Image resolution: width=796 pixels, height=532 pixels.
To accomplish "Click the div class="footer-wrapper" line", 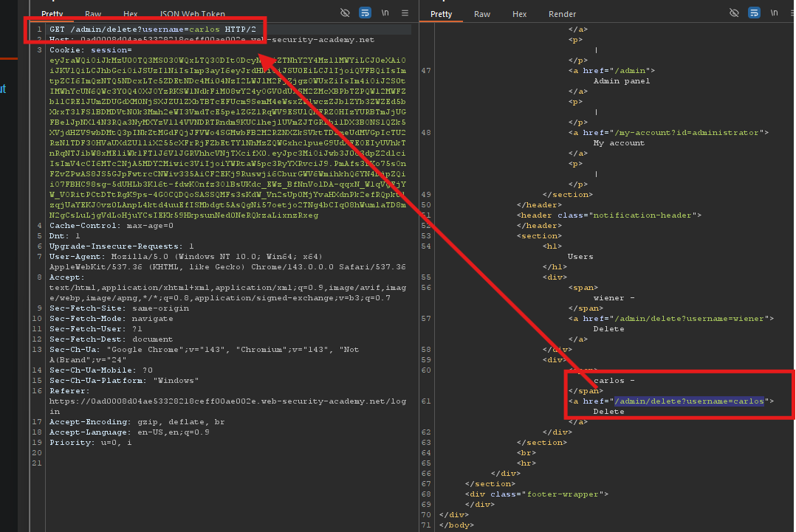I will click(x=537, y=494).
